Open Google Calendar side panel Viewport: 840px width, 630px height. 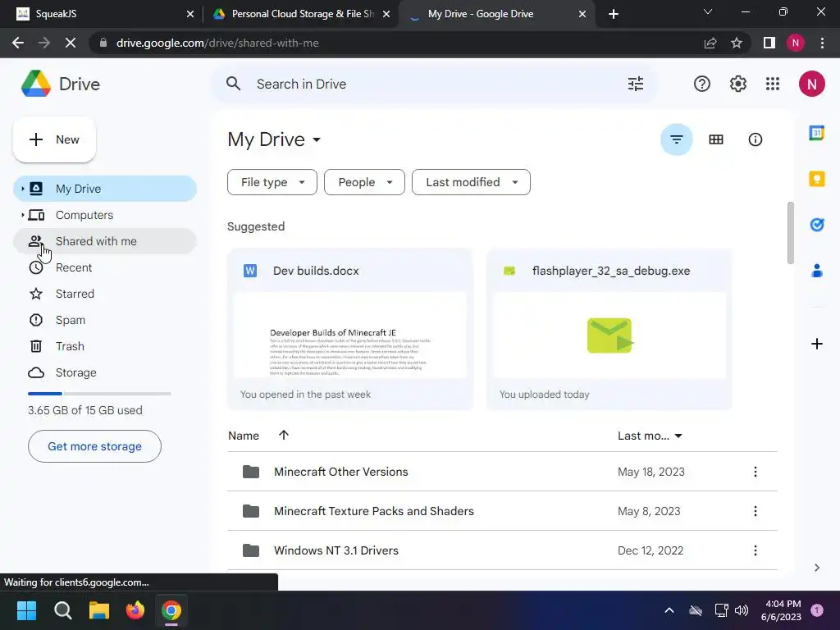tap(816, 132)
